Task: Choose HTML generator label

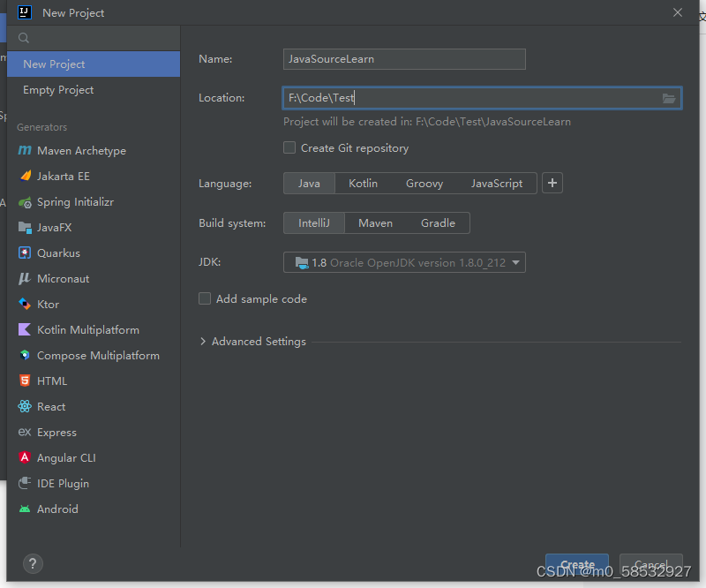Action: click(52, 381)
